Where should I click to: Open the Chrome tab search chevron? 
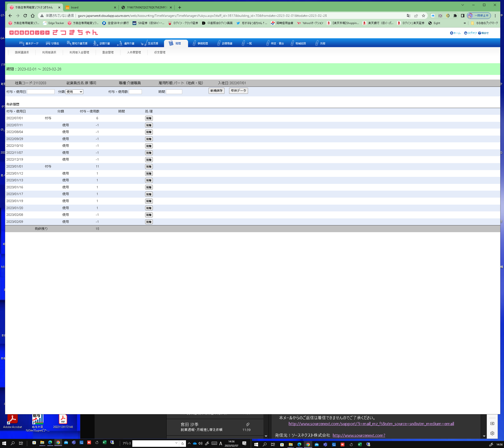[462, 5]
